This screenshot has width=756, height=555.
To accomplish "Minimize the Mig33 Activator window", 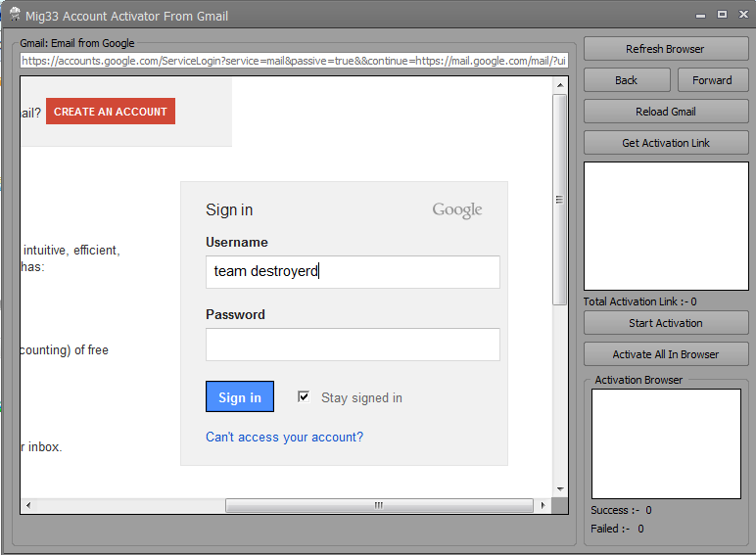I will pyautogui.click(x=700, y=15).
